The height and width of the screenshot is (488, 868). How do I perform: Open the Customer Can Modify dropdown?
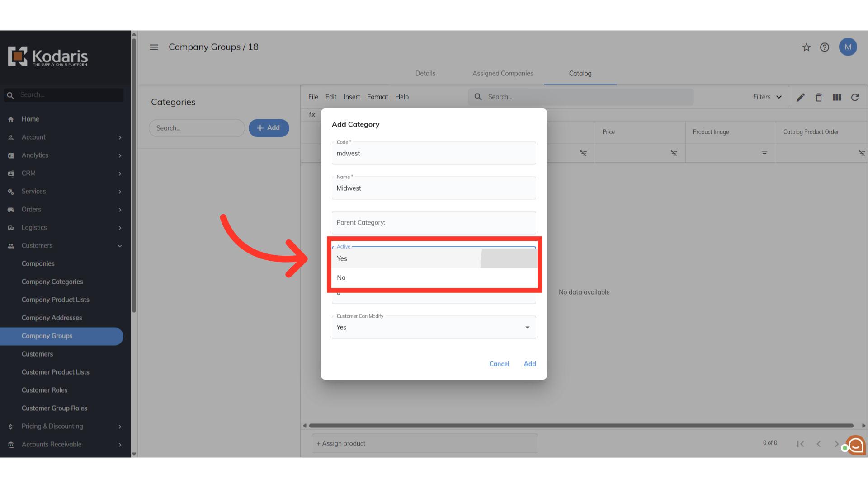click(x=434, y=328)
